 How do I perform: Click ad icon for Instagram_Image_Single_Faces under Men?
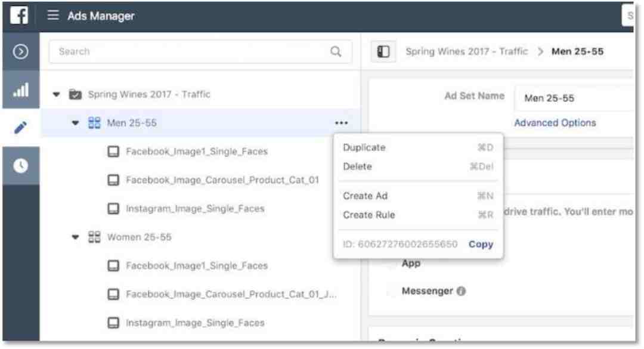point(113,208)
